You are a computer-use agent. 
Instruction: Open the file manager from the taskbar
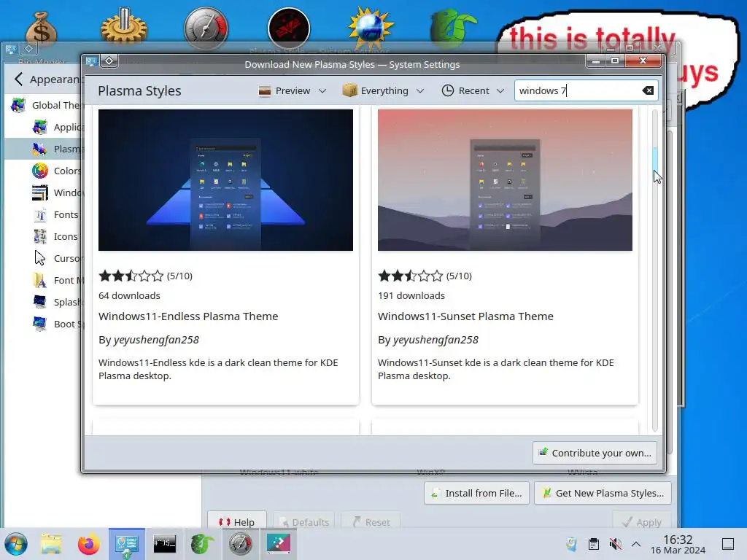click(51, 544)
